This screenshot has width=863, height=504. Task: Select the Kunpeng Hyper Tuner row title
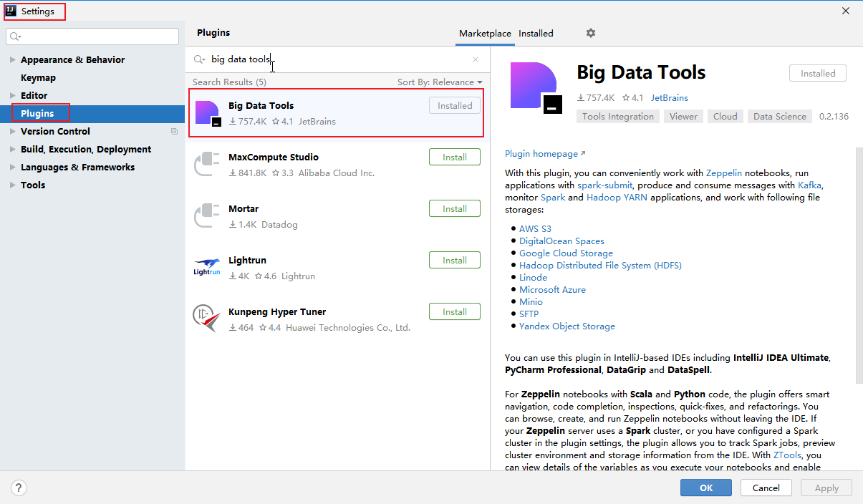tap(277, 312)
